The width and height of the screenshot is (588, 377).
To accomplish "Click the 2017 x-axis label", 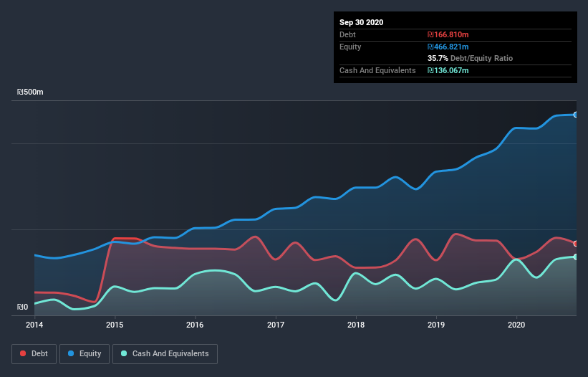I will (276, 325).
